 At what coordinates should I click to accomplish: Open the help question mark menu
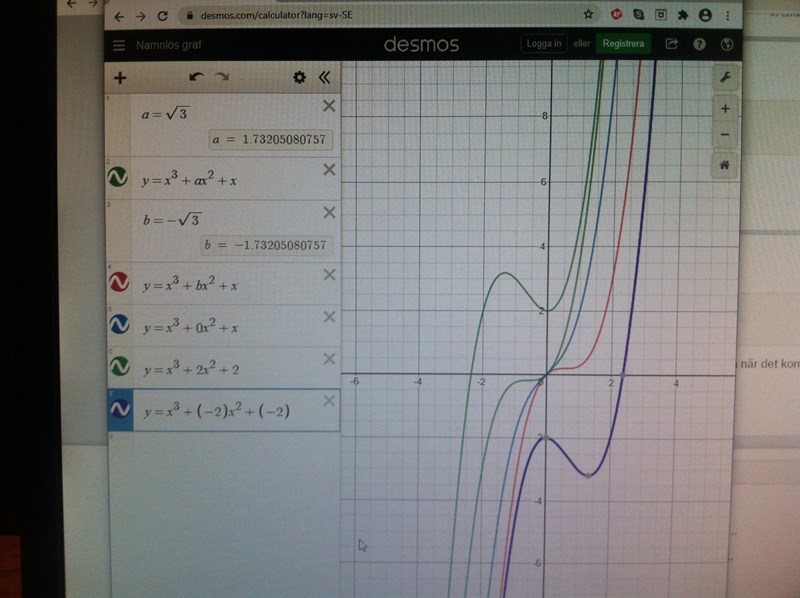[699, 44]
